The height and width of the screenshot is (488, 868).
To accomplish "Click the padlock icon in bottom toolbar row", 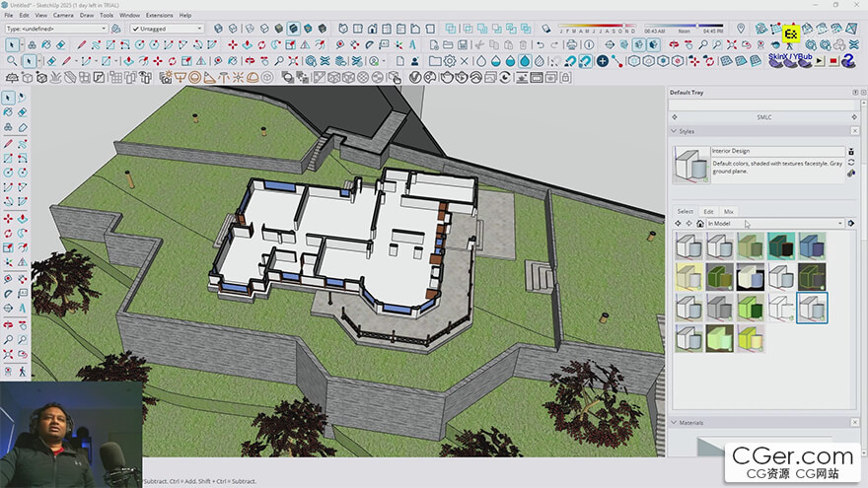I will 565,78.
